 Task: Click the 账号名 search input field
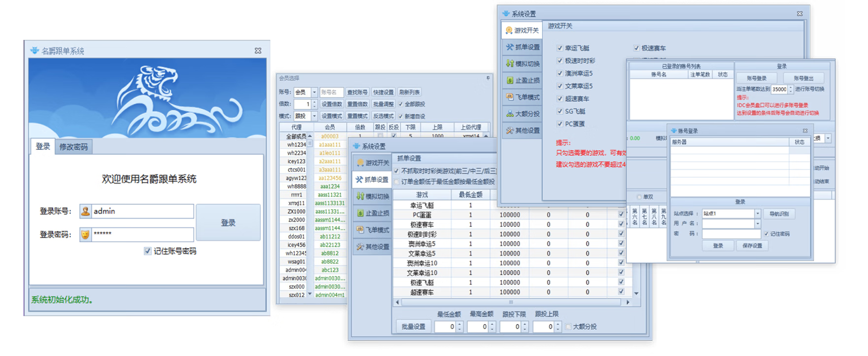click(x=331, y=92)
